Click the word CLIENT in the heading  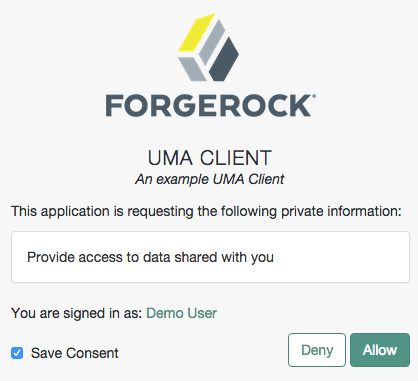click(236, 158)
